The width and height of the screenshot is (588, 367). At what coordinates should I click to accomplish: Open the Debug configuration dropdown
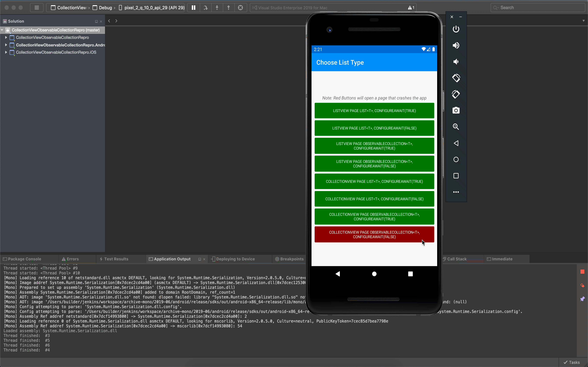pyautogui.click(x=105, y=8)
